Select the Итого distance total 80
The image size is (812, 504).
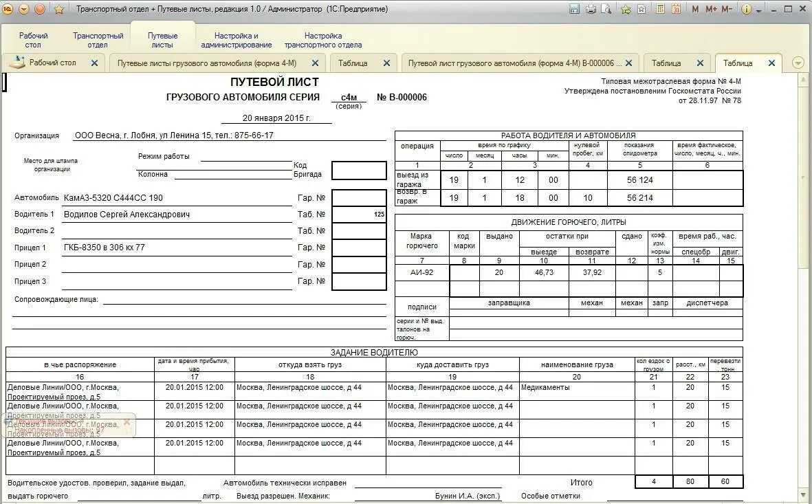coord(690,482)
